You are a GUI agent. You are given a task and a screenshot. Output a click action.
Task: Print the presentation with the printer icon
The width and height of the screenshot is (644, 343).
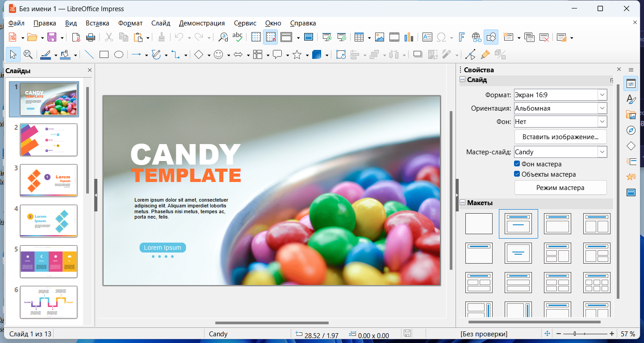point(90,37)
